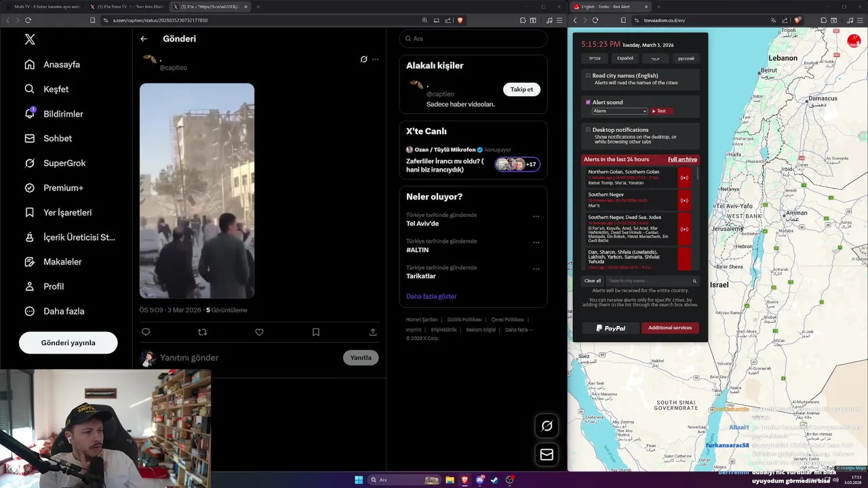The width and height of the screenshot is (868, 488).
Task: Open the floating Grok button
Action: point(547,426)
